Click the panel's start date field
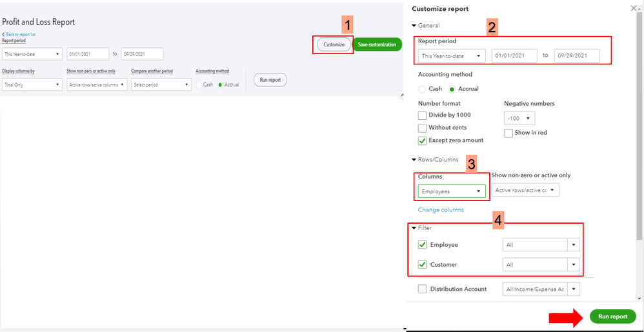This screenshot has width=644, height=332. (514, 56)
